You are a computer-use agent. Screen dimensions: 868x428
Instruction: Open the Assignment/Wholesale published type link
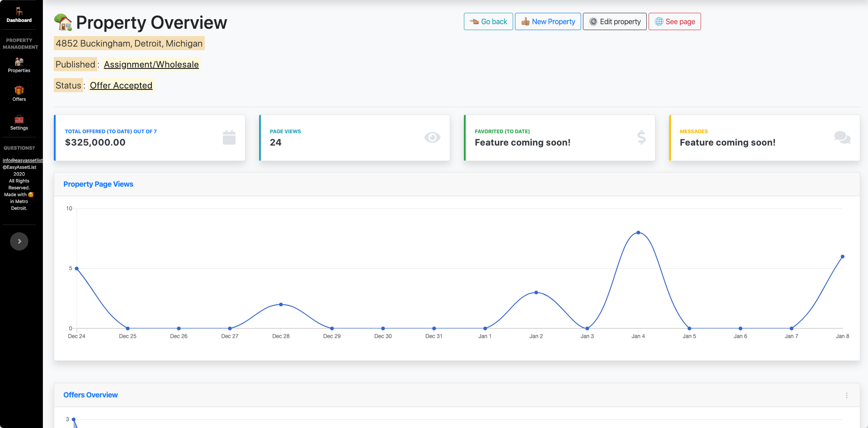[x=151, y=64]
